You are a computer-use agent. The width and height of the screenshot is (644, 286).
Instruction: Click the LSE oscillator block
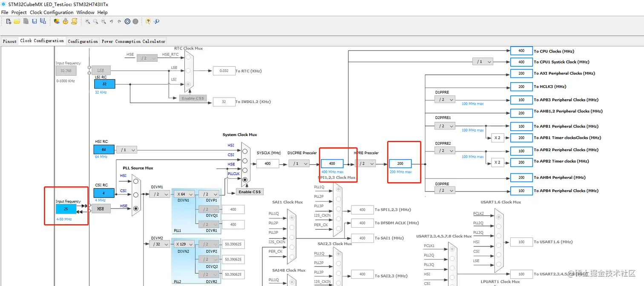click(101, 70)
